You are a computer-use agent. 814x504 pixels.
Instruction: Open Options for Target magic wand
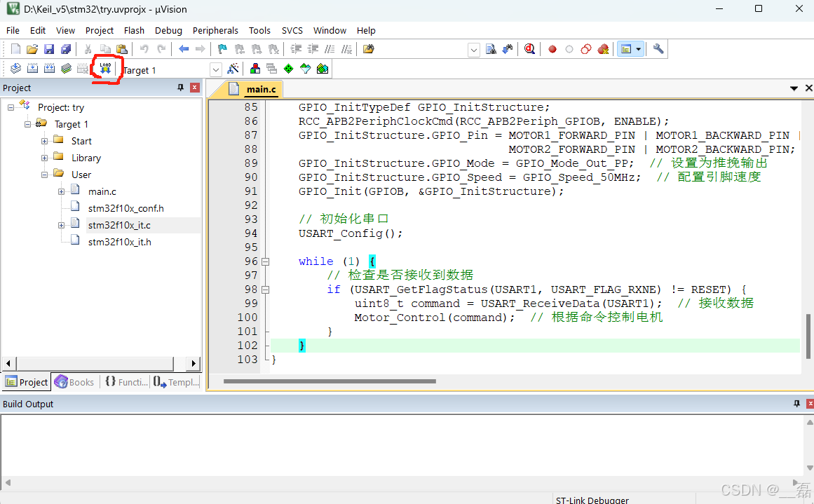(x=233, y=69)
